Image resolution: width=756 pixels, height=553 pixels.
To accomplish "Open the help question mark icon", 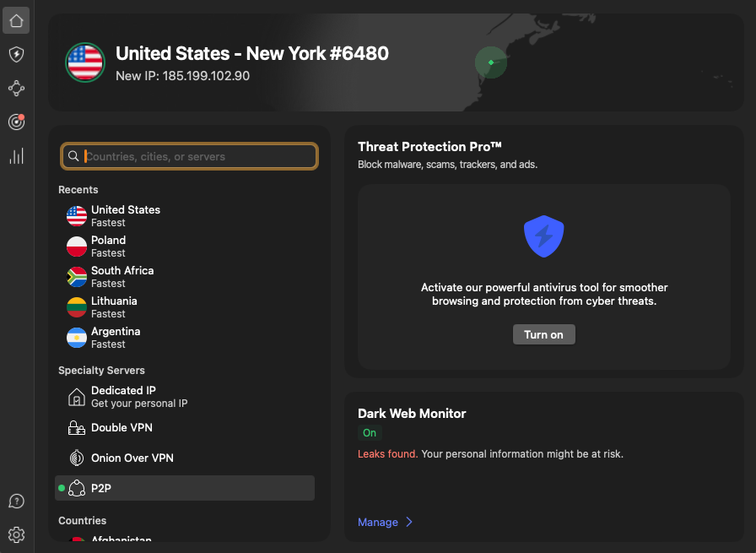I will (x=16, y=501).
